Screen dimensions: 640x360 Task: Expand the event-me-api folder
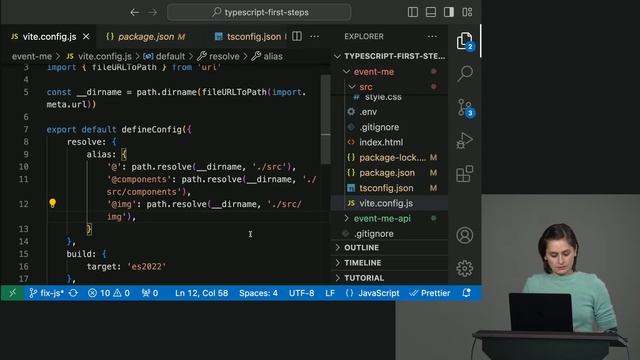390,219
